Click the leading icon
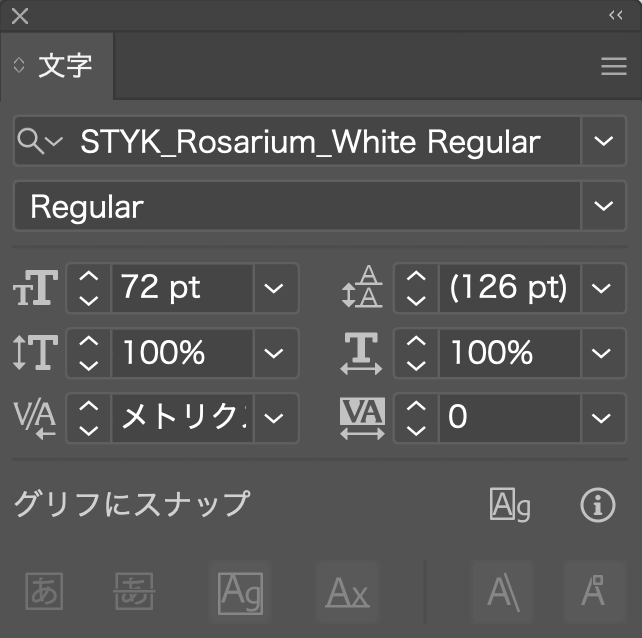Viewport: 642px width, 638px height. pyautogui.click(x=362, y=287)
